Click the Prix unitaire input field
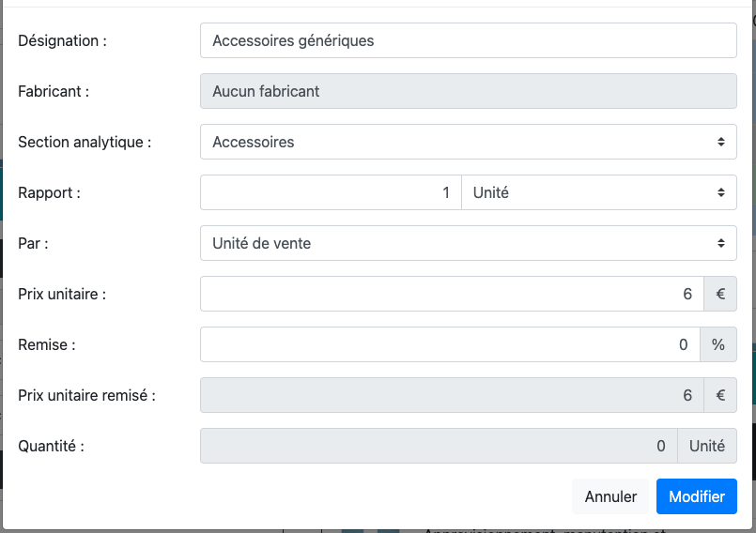The width and height of the screenshot is (756, 533). pyautogui.click(x=451, y=294)
